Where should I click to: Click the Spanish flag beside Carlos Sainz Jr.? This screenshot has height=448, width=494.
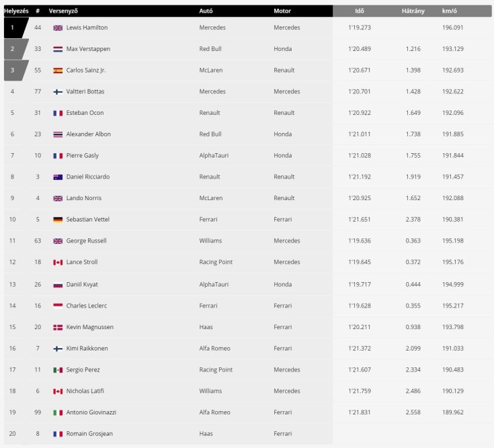tap(58, 71)
